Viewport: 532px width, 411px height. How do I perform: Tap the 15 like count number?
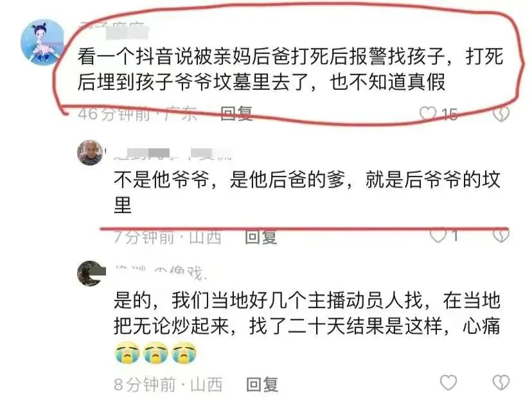(x=450, y=114)
